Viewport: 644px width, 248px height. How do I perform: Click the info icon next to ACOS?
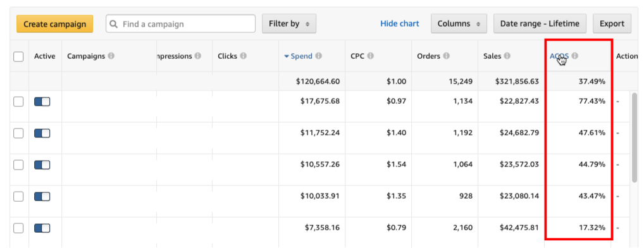pos(574,56)
